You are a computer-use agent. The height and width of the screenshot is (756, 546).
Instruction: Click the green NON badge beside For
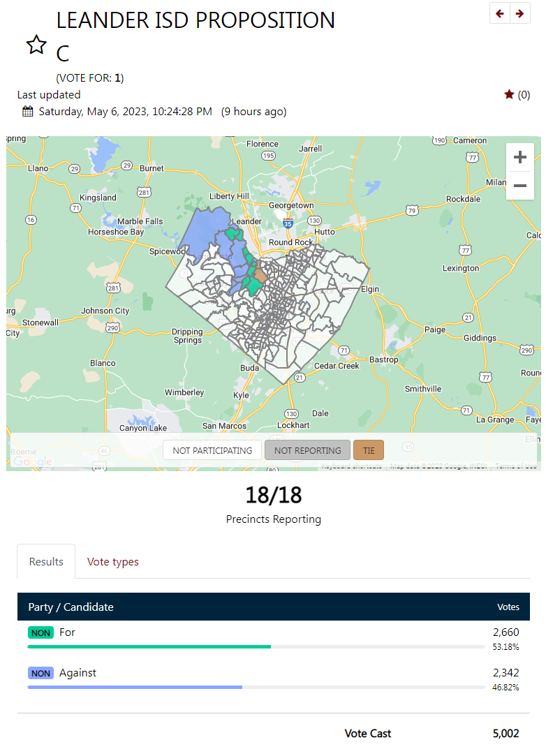pyautogui.click(x=40, y=632)
